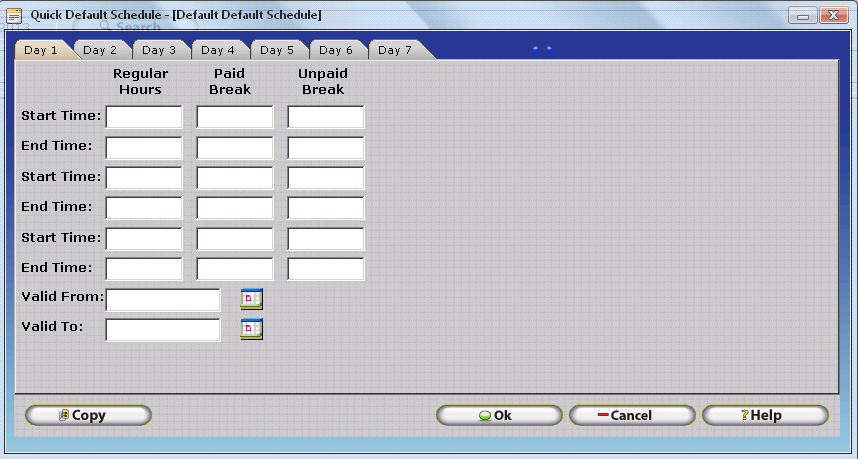Cancel the Quick Default Schedule dialog

coord(631,415)
